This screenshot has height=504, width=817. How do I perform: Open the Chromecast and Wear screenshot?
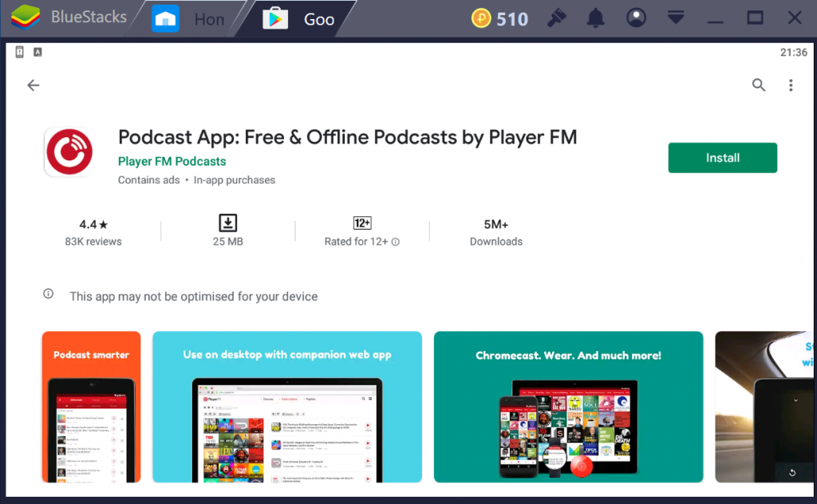tap(568, 407)
